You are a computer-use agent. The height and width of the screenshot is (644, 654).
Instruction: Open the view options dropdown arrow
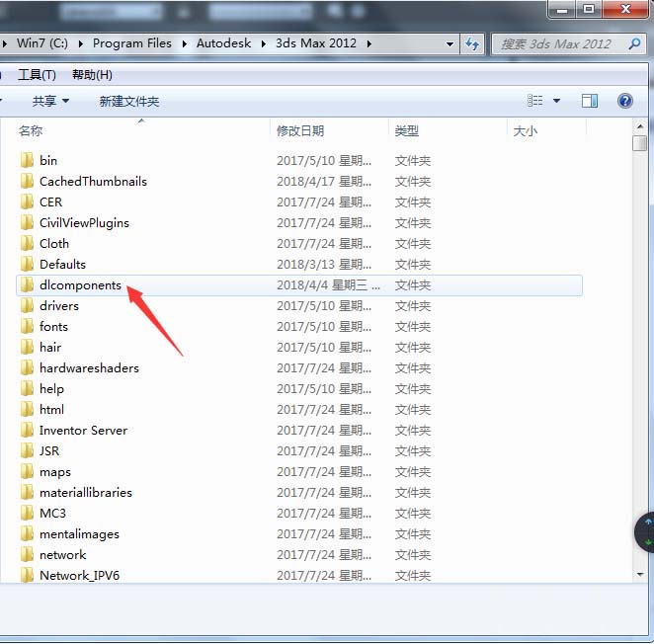[556, 101]
